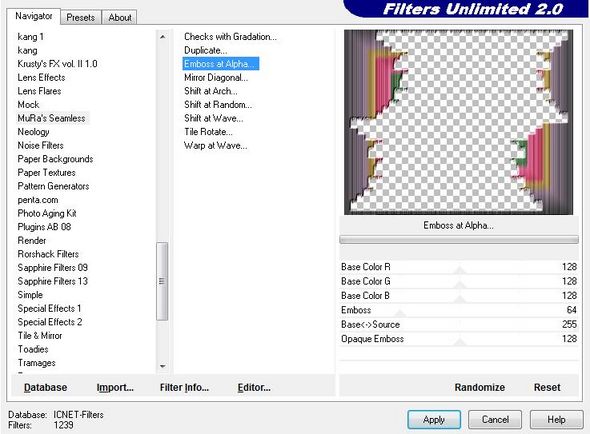The width and height of the screenshot is (590, 434).
Task: Open Filter Info...
Action: pyautogui.click(x=184, y=387)
